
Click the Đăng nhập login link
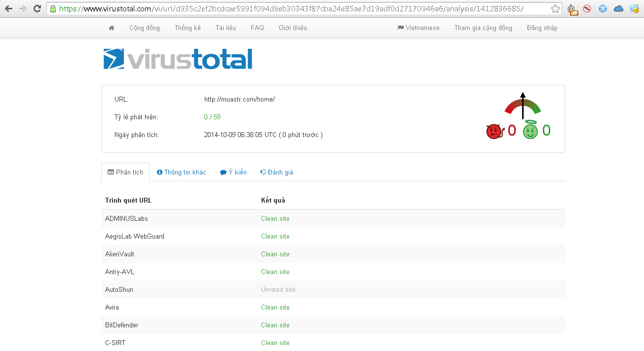point(542,28)
